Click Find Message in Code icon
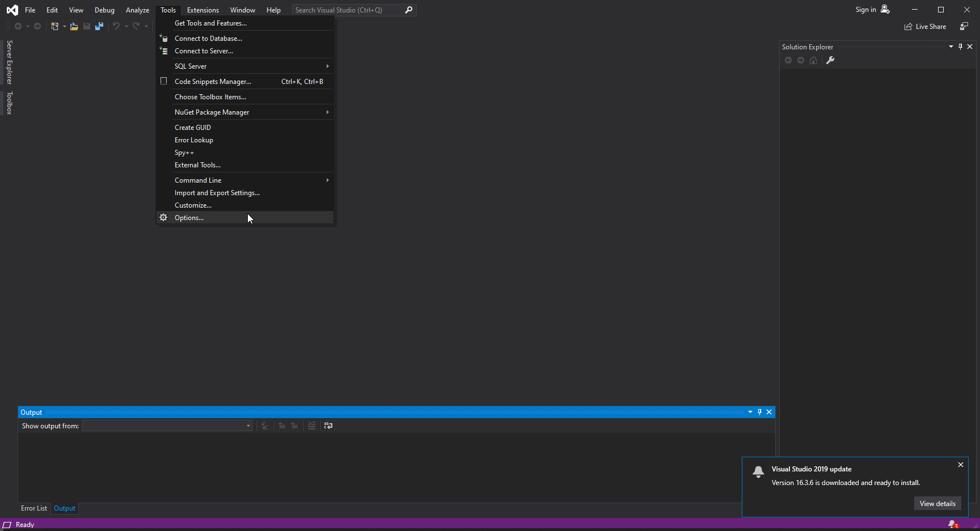 (265, 425)
